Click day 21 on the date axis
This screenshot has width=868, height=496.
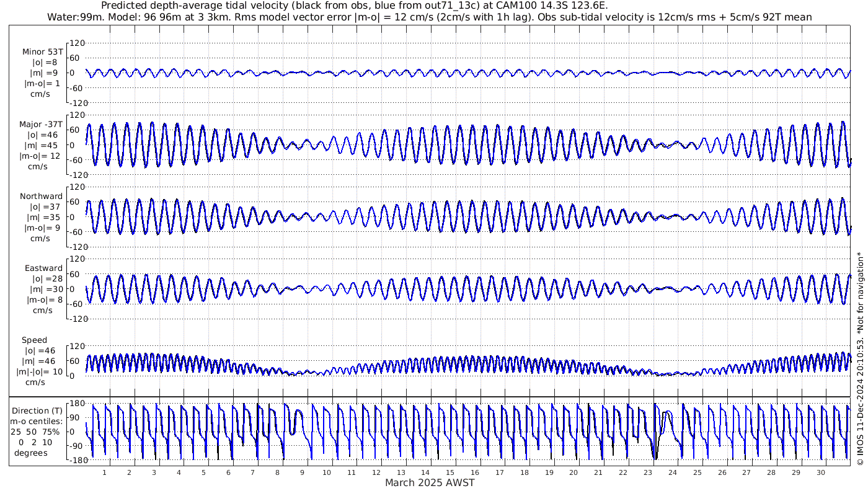598,472
